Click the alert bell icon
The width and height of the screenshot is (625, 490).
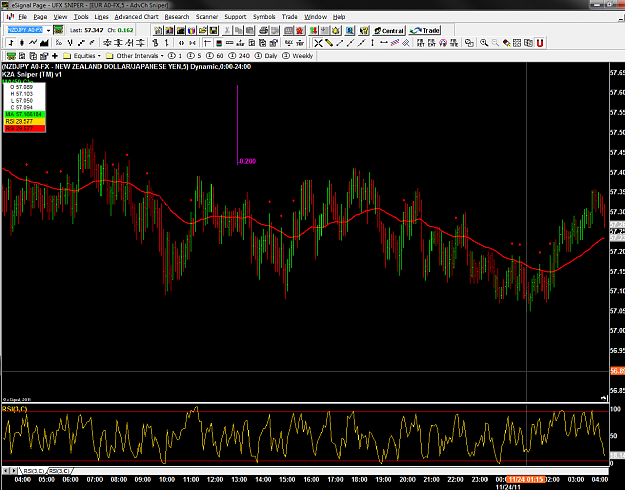click(x=336, y=30)
